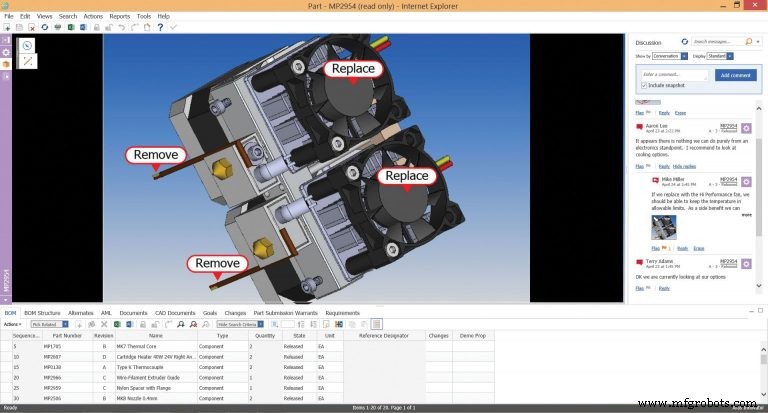Image resolution: width=768 pixels, height=413 pixels.
Task: Click the compass icon in the 3D viewer
Action: (x=27, y=46)
